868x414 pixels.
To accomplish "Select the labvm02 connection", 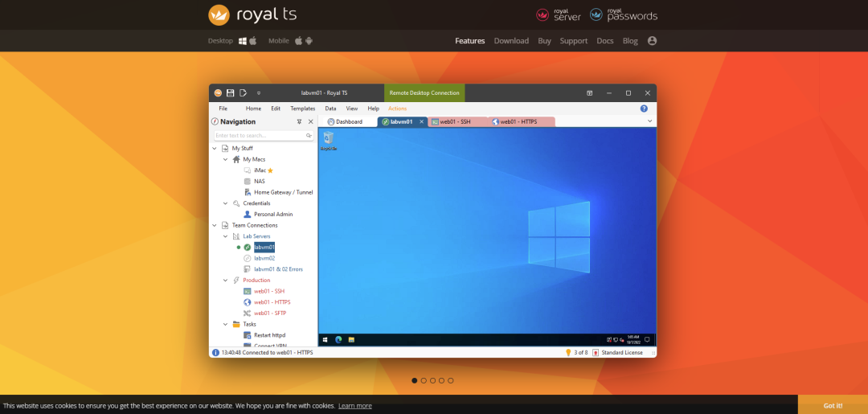I will [x=264, y=258].
